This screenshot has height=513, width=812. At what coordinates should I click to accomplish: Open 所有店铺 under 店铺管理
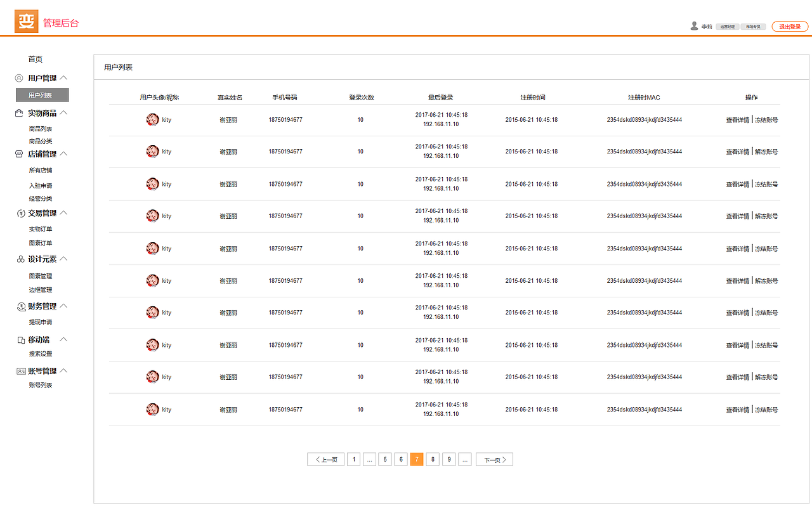[41, 171]
